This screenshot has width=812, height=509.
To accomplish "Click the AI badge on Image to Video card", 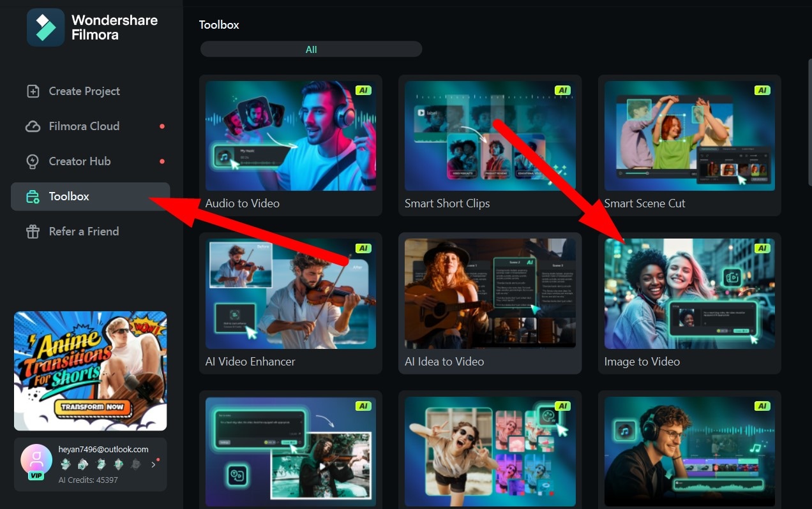I will tap(762, 248).
